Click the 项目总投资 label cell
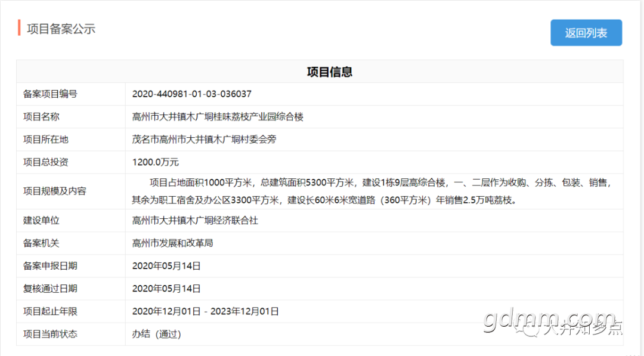Viewport: 644px width, 356px height. pos(70,162)
